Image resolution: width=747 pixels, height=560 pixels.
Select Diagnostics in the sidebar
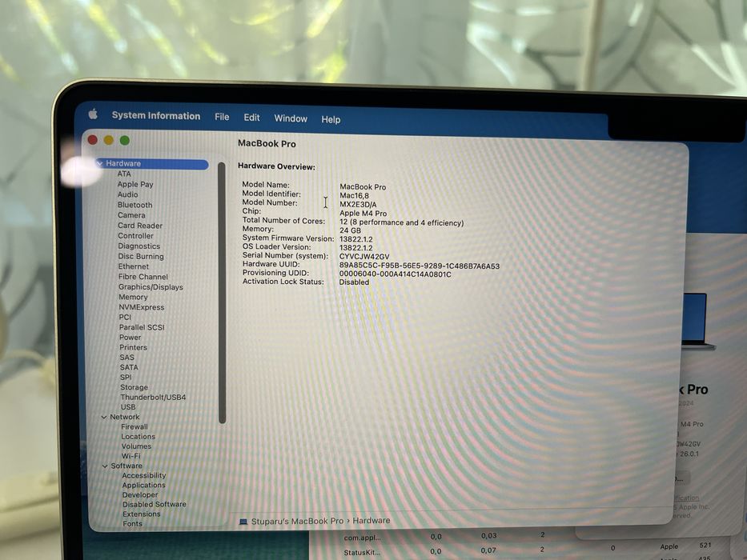[x=139, y=246]
